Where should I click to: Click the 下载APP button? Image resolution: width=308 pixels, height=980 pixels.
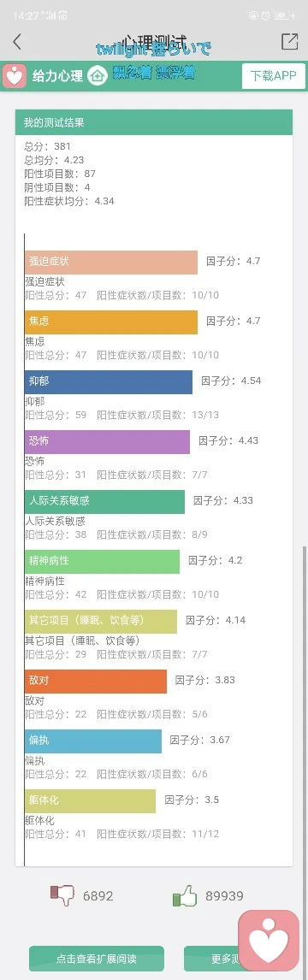[274, 75]
